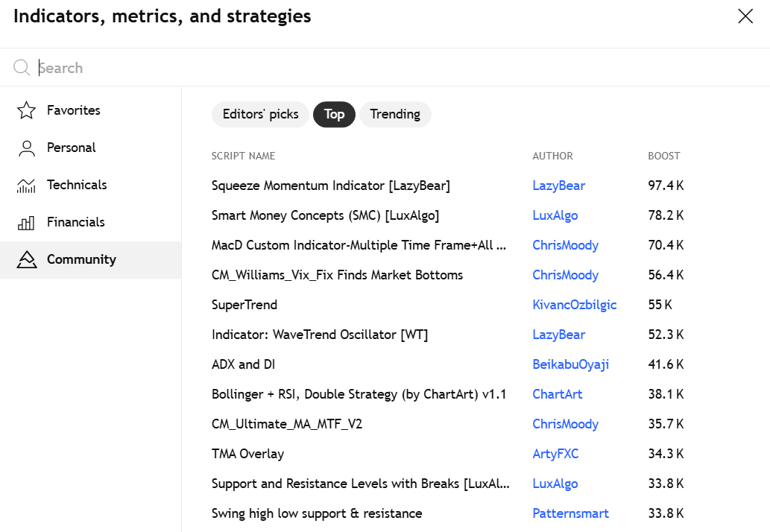Select the Trending tab
Image resolution: width=770 pixels, height=532 pixels.
395,114
